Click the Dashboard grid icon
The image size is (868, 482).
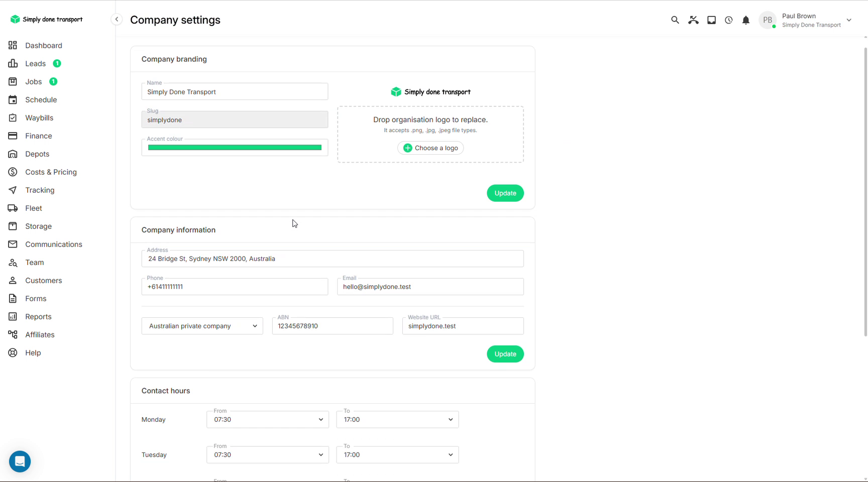pyautogui.click(x=13, y=45)
